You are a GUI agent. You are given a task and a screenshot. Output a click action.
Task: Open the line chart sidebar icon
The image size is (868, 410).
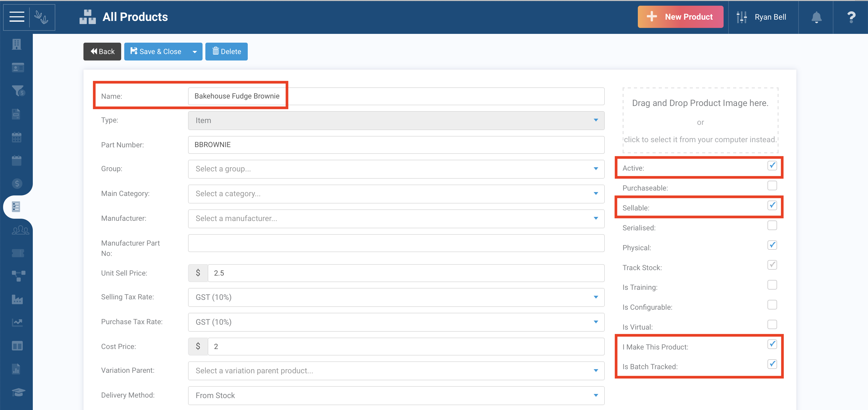click(x=17, y=323)
